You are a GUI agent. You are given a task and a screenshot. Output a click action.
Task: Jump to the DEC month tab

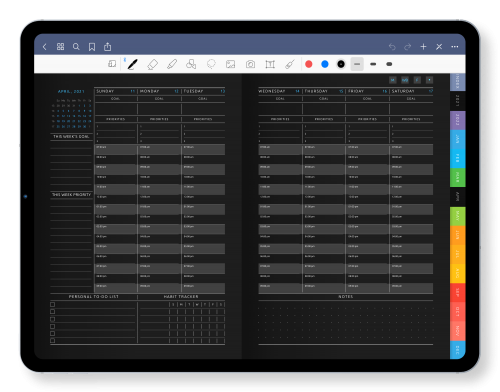tap(458, 350)
